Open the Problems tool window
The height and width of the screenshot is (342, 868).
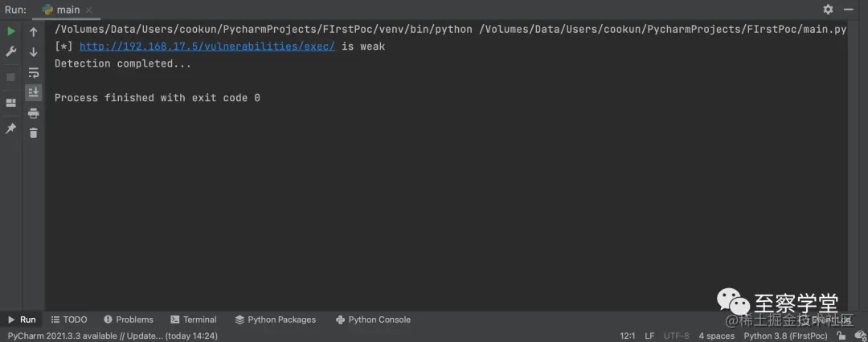(x=129, y=320)
